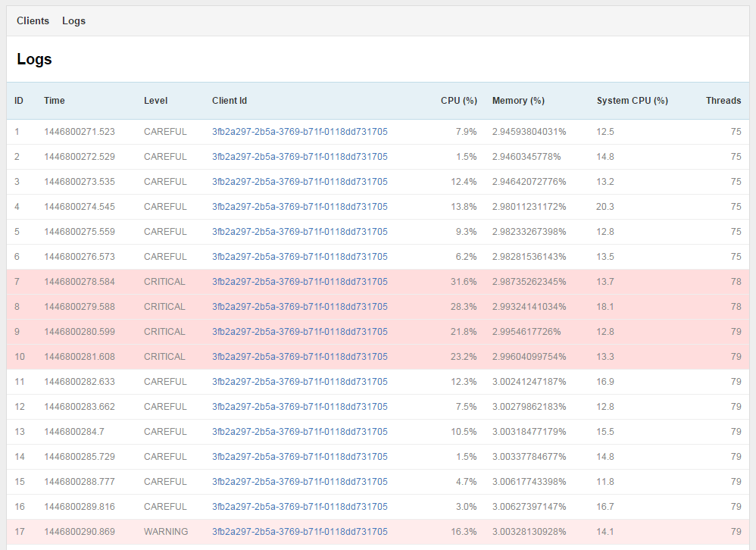756x550 pixels.
Task: Click CPU value 31.6%
Action: point(464,282)
